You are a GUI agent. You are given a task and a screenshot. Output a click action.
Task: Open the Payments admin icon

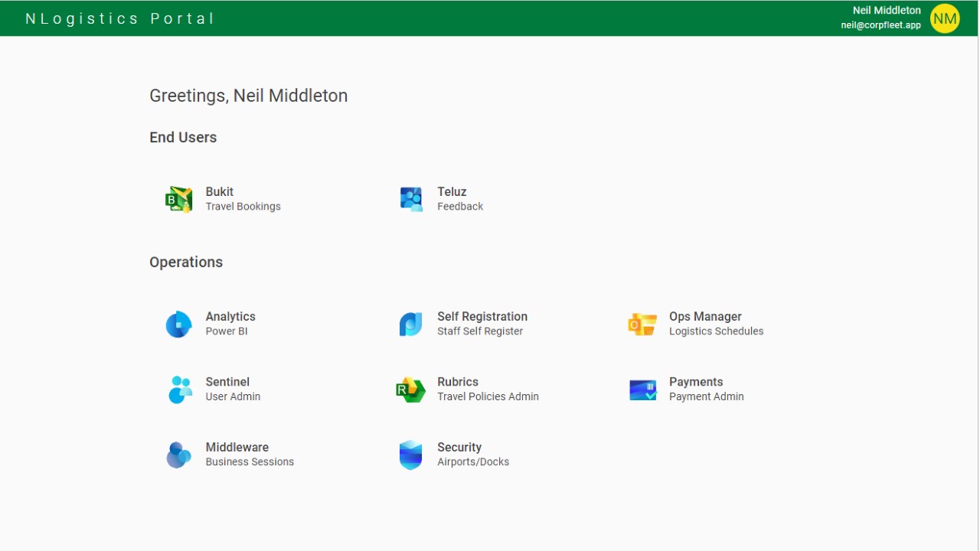(642, 389)
